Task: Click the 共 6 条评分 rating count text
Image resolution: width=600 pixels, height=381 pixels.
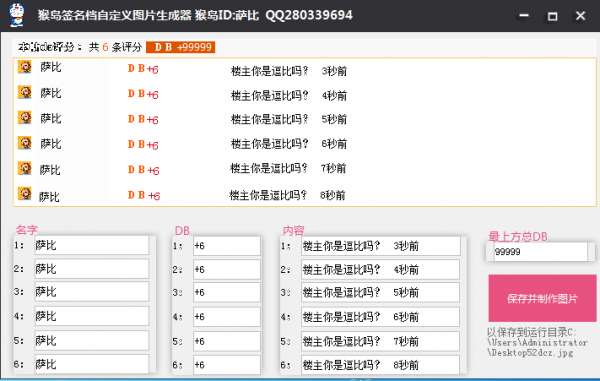Action: [x=115, y=47]
